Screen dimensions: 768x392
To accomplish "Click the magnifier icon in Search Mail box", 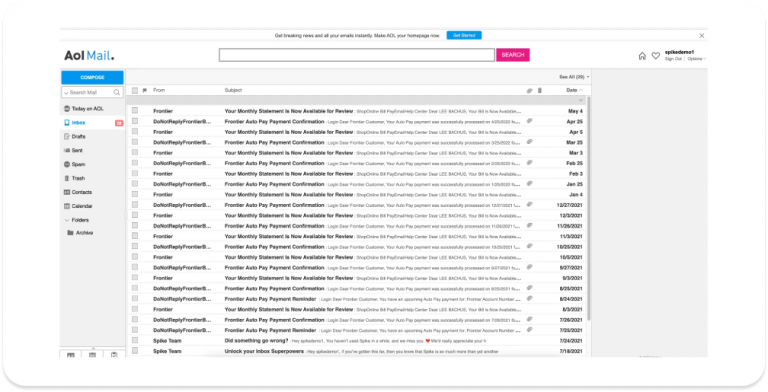I will point(117,93).
